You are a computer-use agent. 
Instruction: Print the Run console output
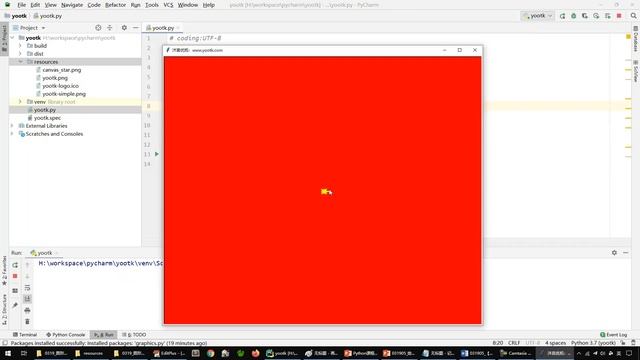(x=27, y=310)
